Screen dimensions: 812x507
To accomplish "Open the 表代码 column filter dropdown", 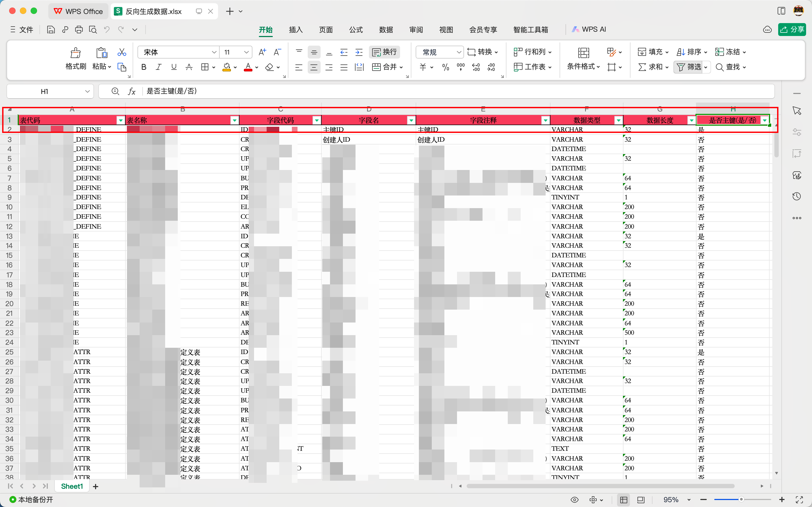I will 120,120.
